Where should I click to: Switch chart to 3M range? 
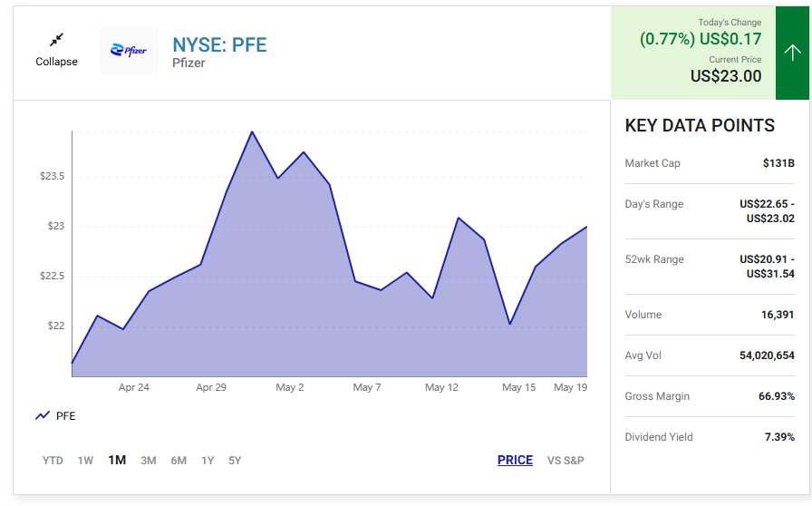[x=149, y=461]
